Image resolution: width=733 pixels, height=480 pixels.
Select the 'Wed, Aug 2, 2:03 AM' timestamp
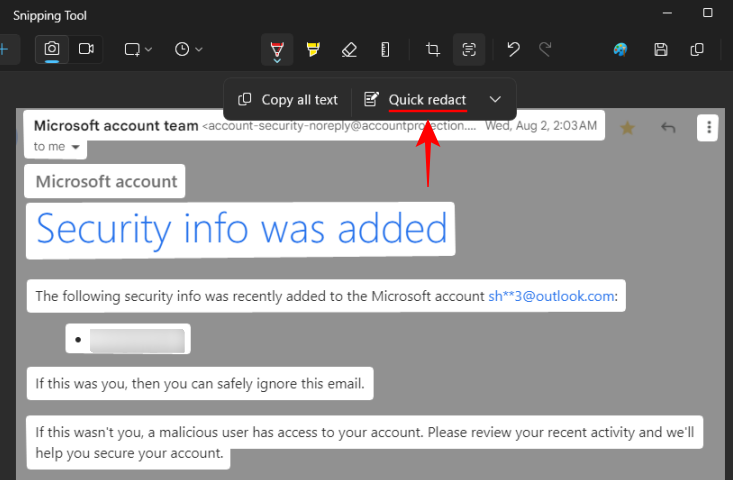point(541,126)
